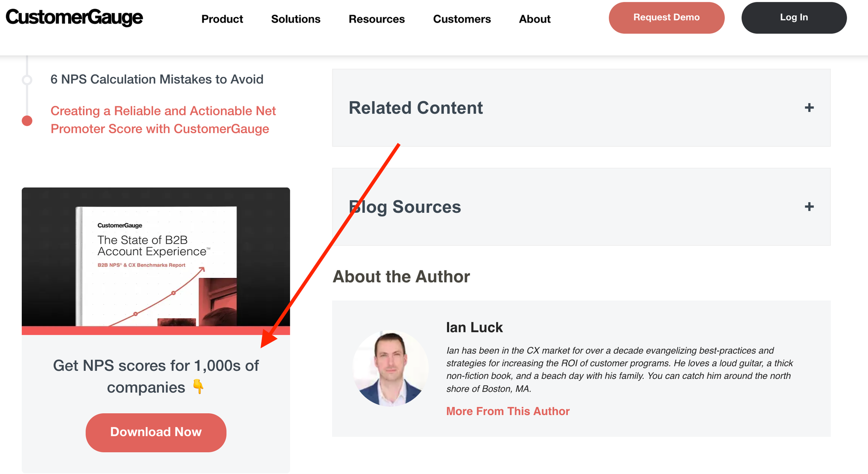Screen dimensions: 868x474
Task: Click Ian Luck's author photo
Action: (391, 369)
